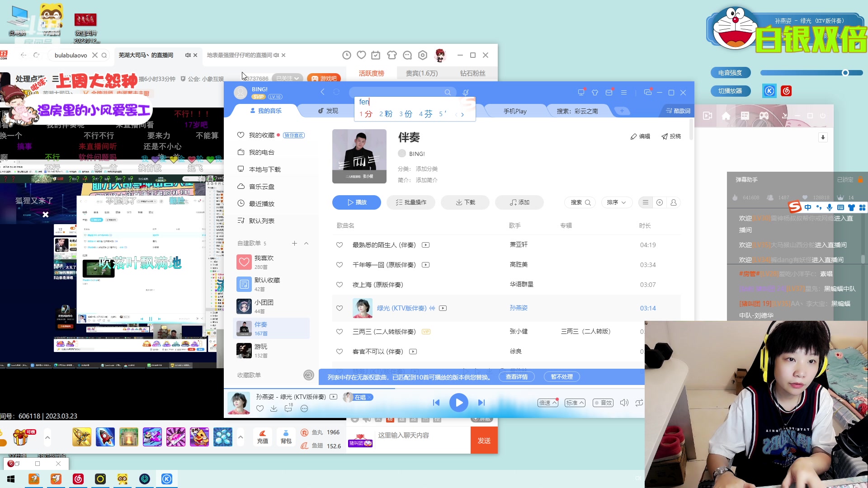Switch to artist view person icon
This screenshot has height=488, width=868.
[674, 202]
